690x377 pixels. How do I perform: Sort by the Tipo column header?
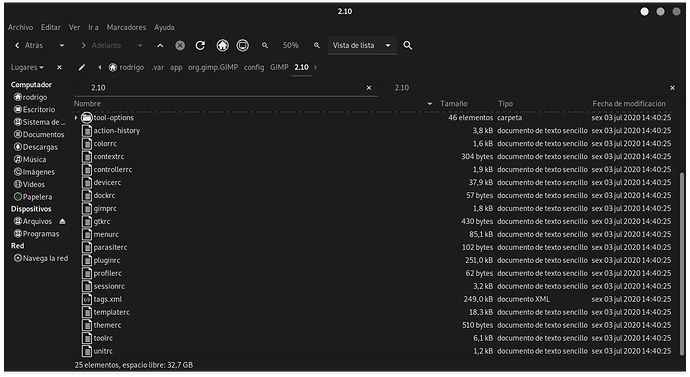pyautogui.click(x=542, y=104)
